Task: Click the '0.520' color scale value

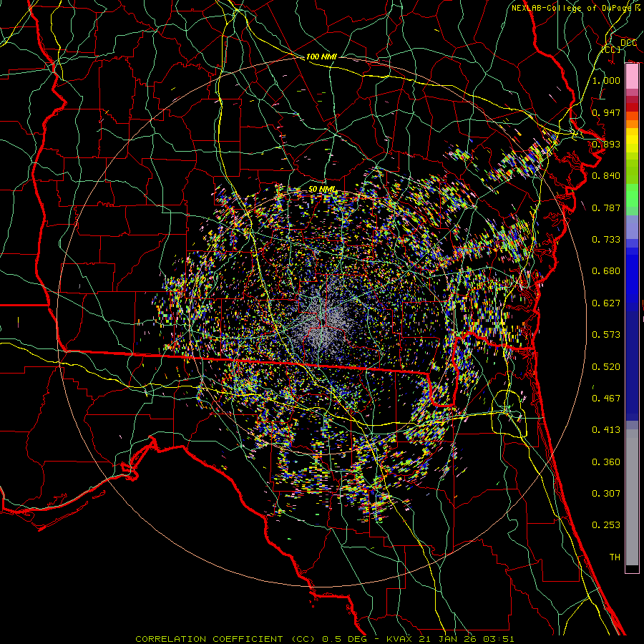Action: (x=606, y=367)
